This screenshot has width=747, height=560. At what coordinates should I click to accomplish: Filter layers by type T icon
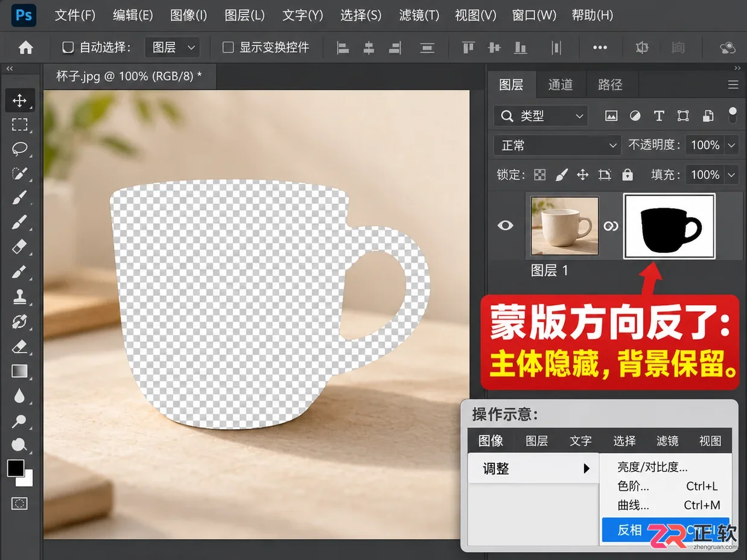click(x=659, y=116)
